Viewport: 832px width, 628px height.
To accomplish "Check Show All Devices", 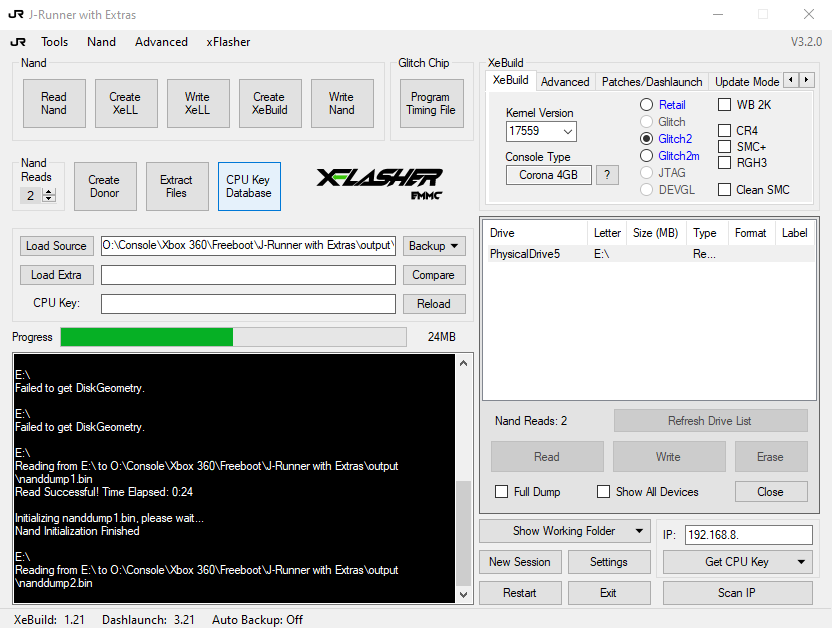I will point(603,492).
